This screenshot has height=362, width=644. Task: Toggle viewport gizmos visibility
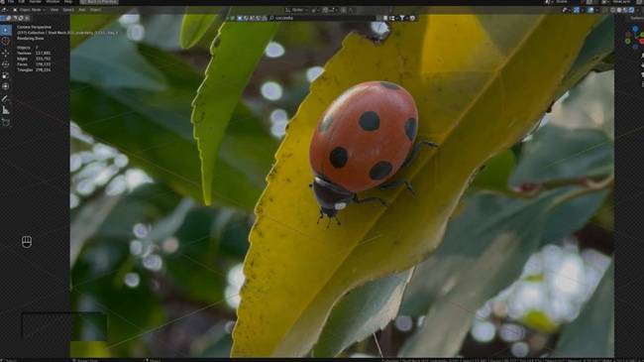coord(577,10)
